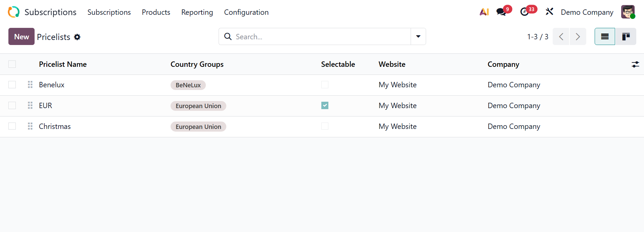Screen dimensions: 644x232
Task: Open the Demo Company switcher
Action: (587, 12)
